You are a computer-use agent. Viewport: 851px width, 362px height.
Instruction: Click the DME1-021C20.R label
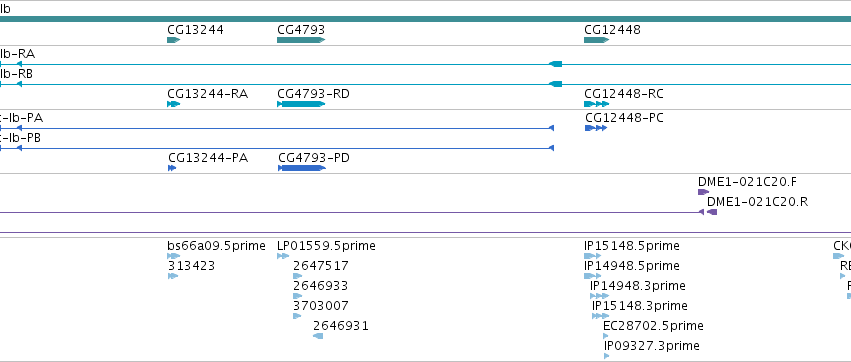758,202
